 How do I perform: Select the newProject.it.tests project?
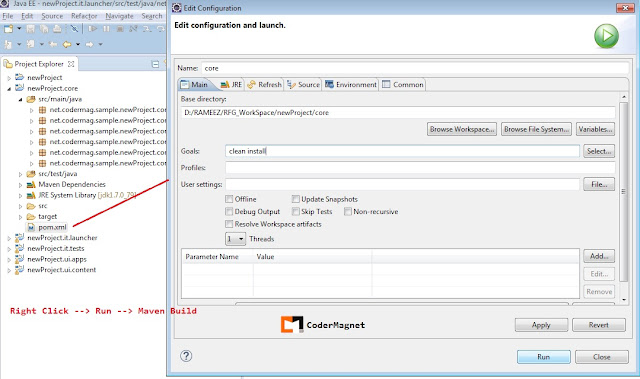click(x=56, y=248)
